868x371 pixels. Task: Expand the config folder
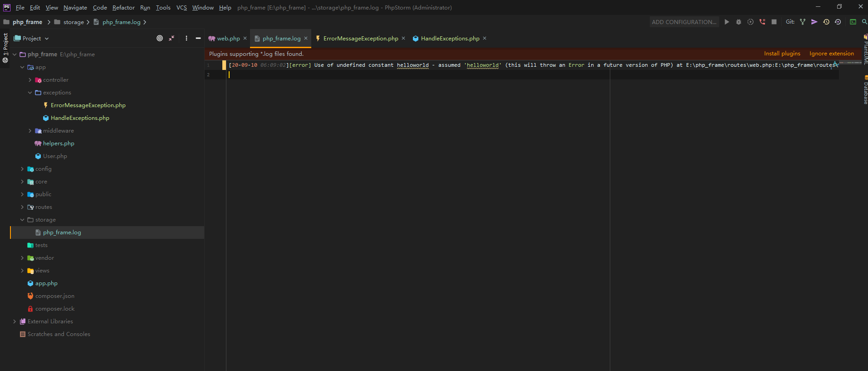click(x=22, y=169)
